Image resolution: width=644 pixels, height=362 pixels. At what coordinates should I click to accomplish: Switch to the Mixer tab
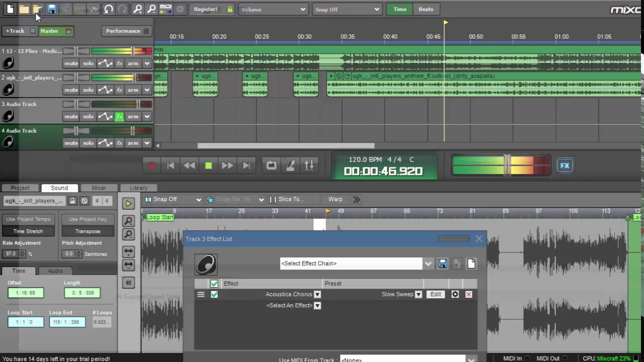tap(99, 188)
